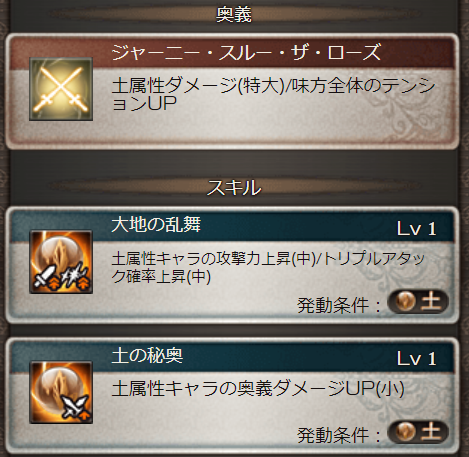
Task: Click earth element badge in 大地の乱舞 panel
Action: point(418,302)
